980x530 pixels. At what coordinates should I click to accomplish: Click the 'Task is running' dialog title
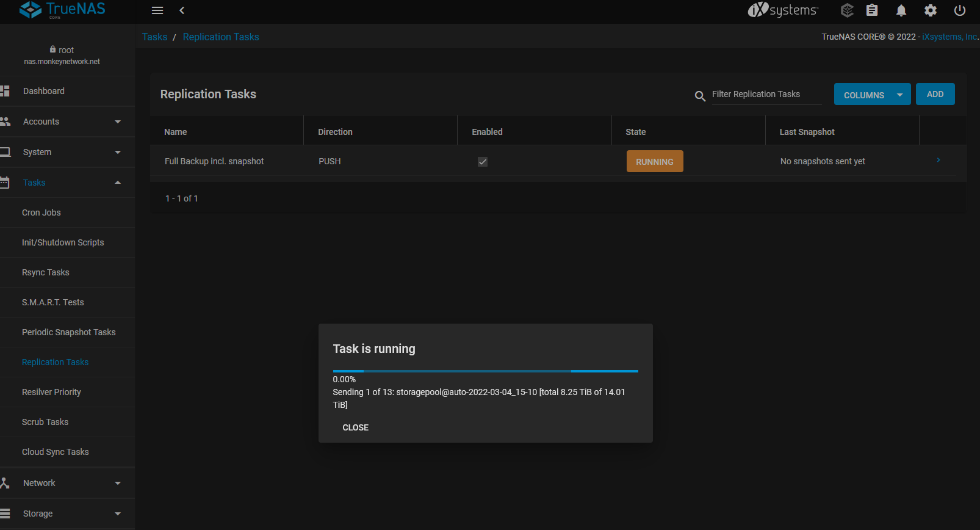pos(374,349)
